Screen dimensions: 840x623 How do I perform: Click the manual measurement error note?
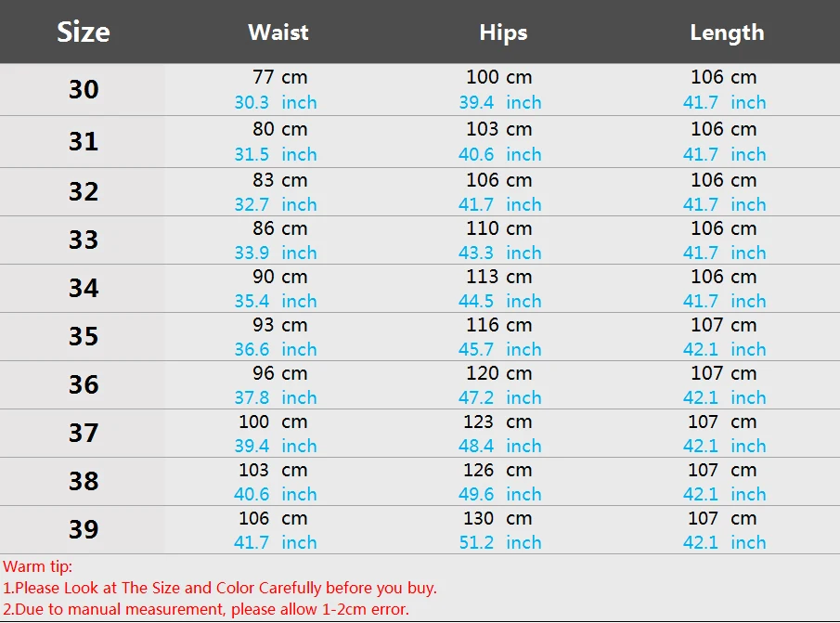[x=206, y=610]
